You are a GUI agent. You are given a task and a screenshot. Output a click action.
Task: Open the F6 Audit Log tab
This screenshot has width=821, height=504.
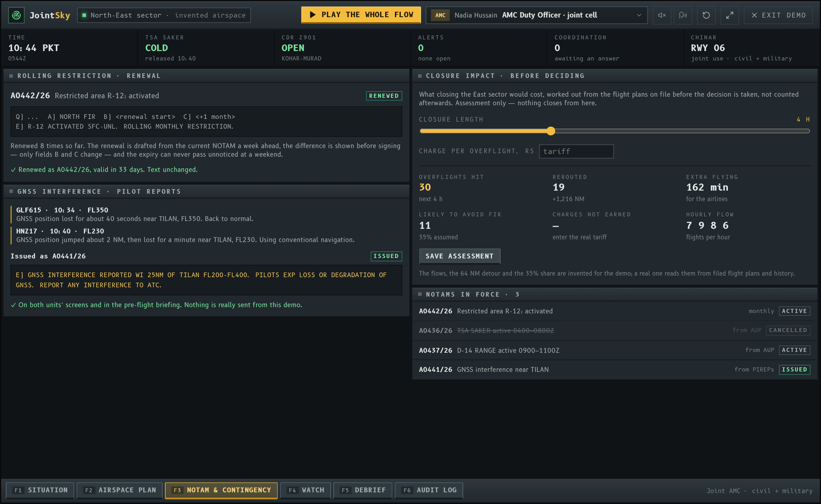(x=429, y=490)
